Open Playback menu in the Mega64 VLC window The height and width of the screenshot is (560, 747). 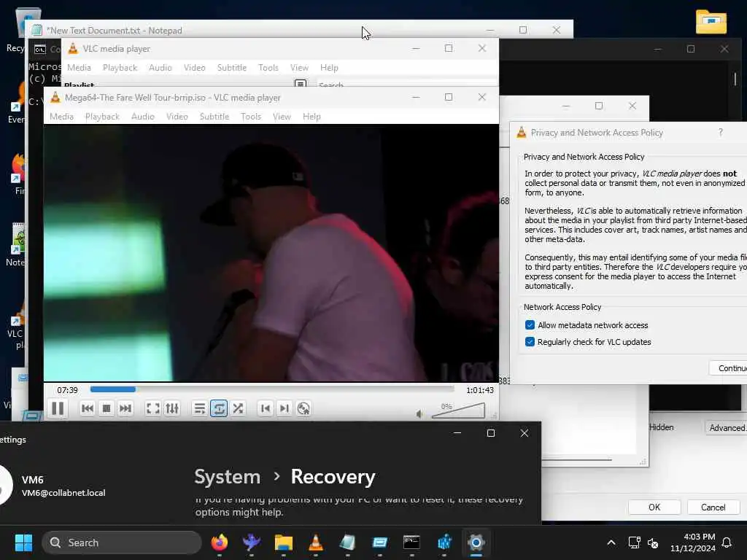(102, 117)
